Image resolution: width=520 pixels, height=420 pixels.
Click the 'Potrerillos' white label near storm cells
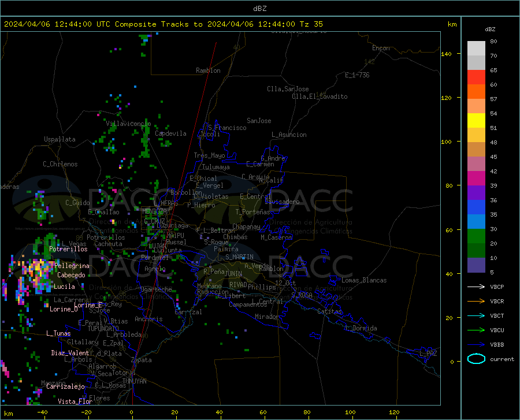pyautogui.click(x=68, y=249)
